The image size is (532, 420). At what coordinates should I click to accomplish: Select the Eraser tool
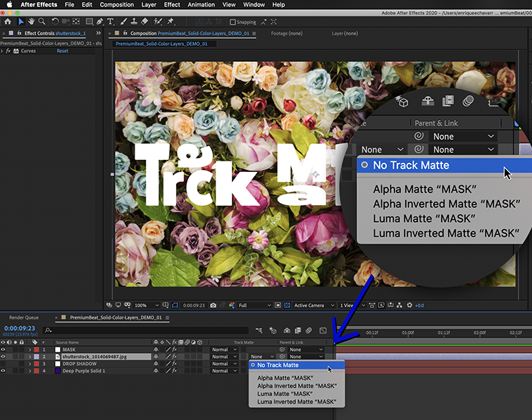[x=144, y=22]
